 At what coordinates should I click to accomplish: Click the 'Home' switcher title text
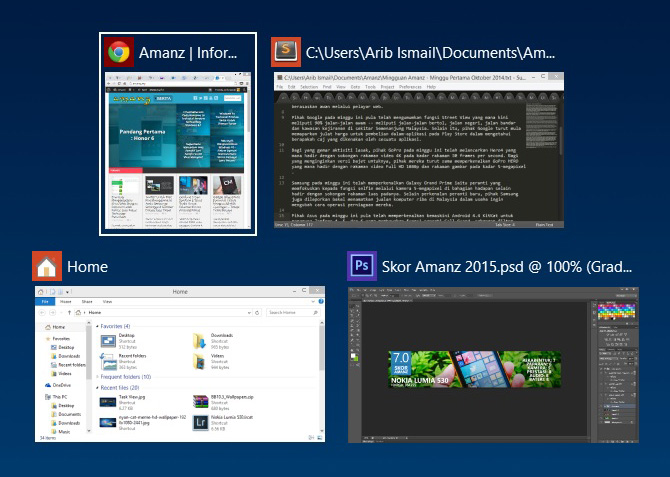[x=88, y=266]
